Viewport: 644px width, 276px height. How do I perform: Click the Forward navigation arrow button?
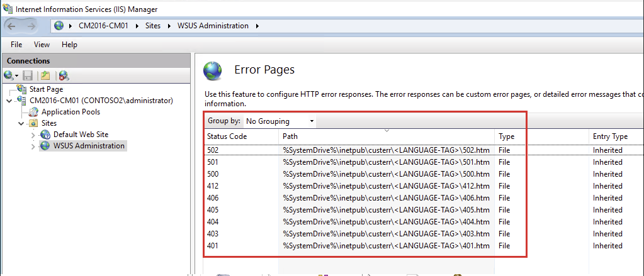31,26
